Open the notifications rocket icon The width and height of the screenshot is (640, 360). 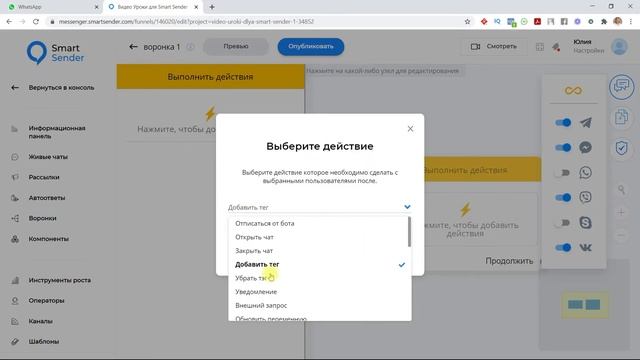[556, 47]
